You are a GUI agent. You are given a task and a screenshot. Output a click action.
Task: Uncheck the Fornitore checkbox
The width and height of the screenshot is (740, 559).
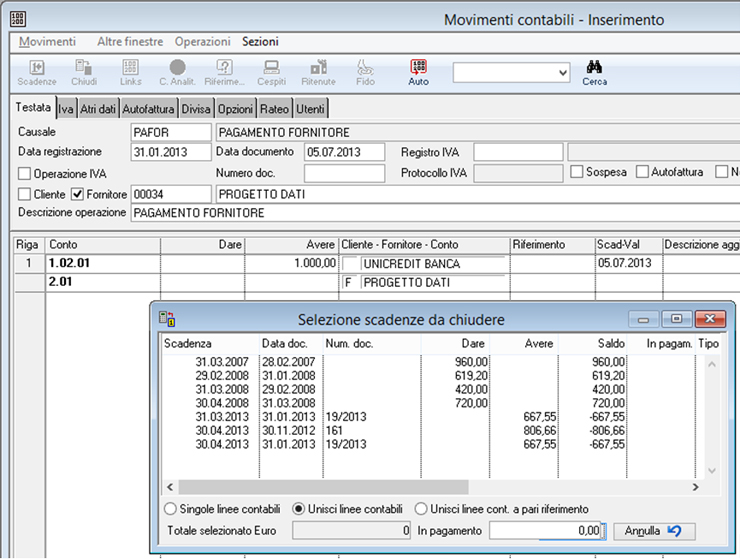(x=77, y=194)
